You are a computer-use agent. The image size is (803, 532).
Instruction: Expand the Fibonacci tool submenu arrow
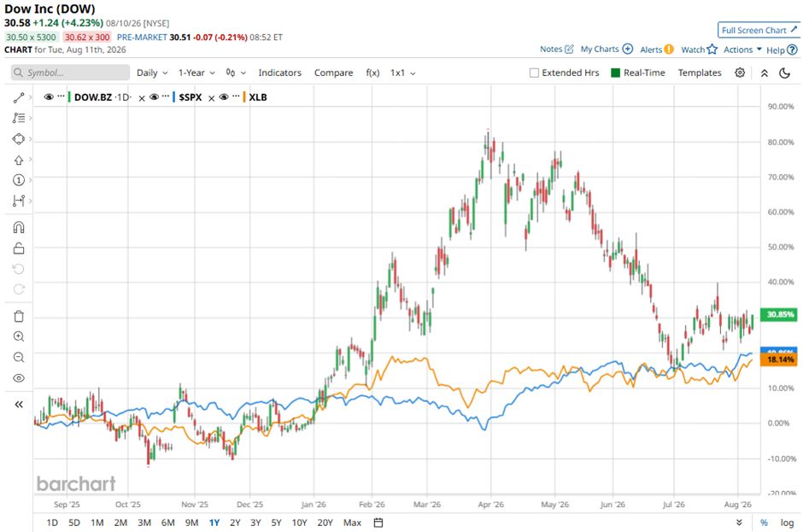click(x=31, y=118)
